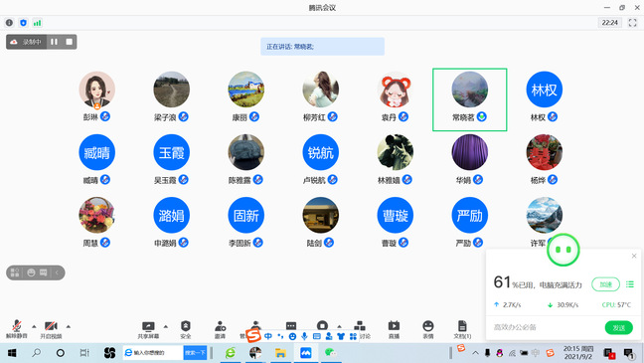The image size is (644, 363).
Task: Unmute microphone with 解除静音 button
Action: click(17, 329)
